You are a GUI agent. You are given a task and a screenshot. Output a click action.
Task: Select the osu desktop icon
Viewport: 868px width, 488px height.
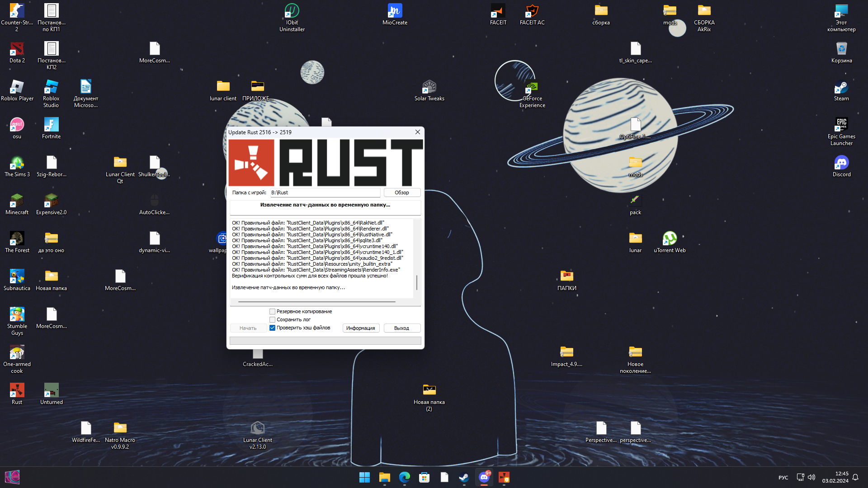[x=17, y=128]
